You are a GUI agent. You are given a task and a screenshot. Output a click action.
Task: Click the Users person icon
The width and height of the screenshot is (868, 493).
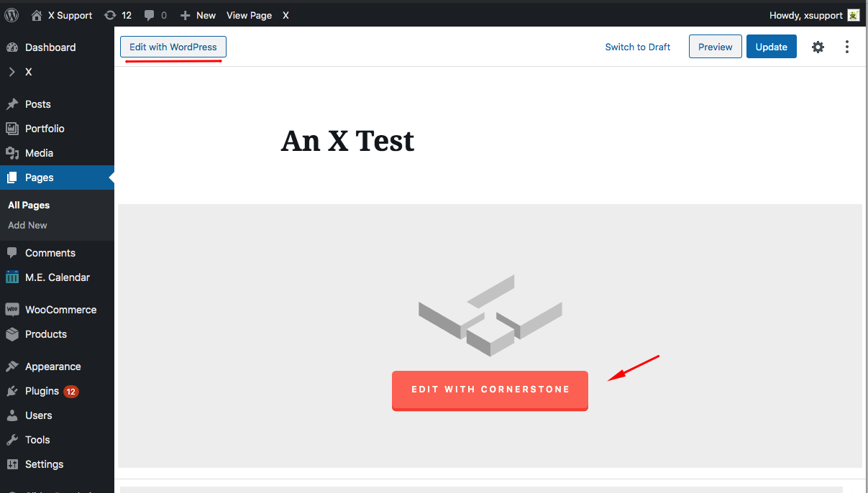(x=12, y=415)
